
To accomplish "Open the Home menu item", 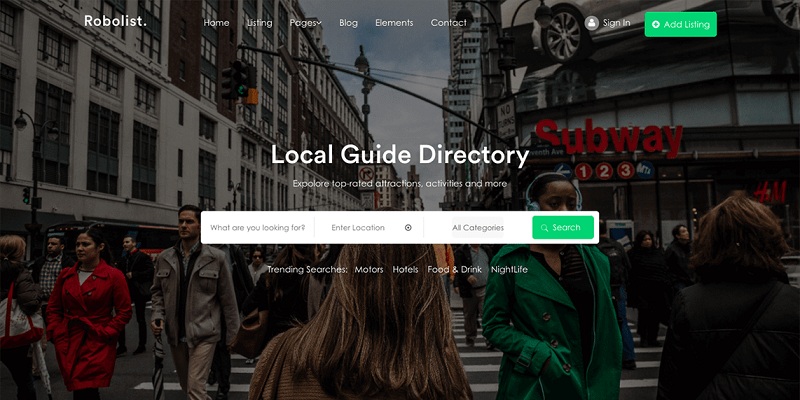I will (x=216, y=23).
